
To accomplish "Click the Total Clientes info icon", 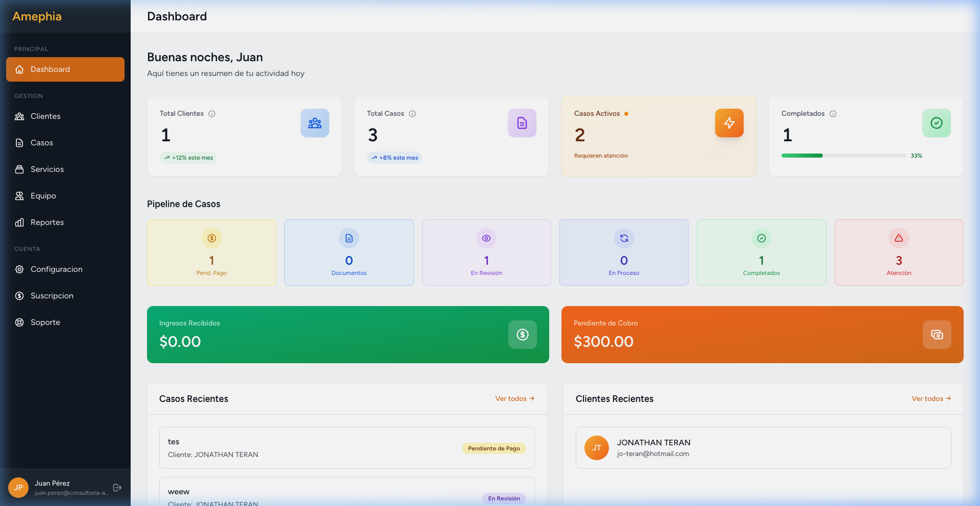I will 212,114.
